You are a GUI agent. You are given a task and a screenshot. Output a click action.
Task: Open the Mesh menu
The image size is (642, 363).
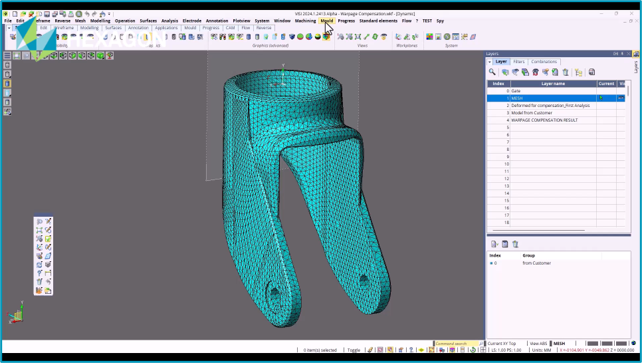(80, 20)
